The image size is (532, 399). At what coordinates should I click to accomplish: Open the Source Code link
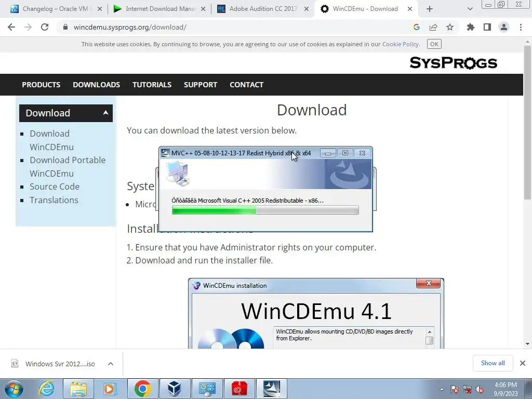tap(54, 187)
